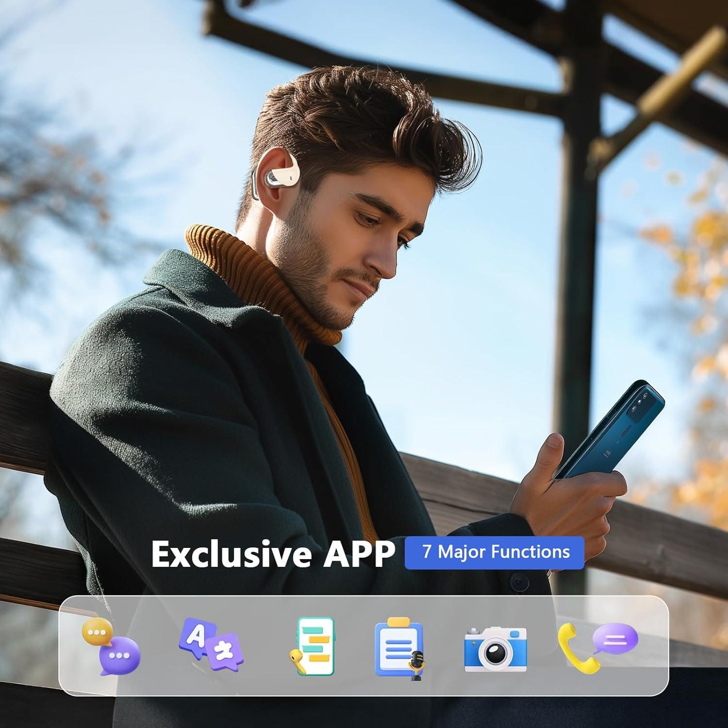Click the purple bubble of the chat icon
This screenshot has height=728, width=728.
[x=120, y=656]
